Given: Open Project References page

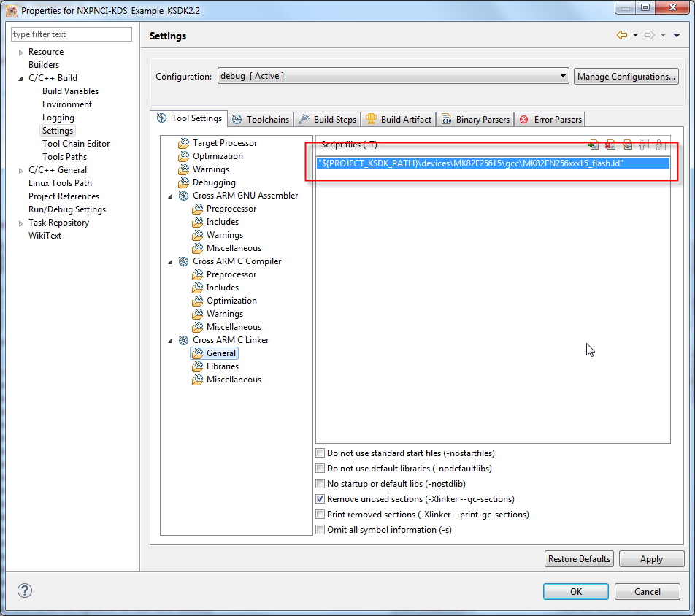Looking at the screenshot, I should click(64, 196).
